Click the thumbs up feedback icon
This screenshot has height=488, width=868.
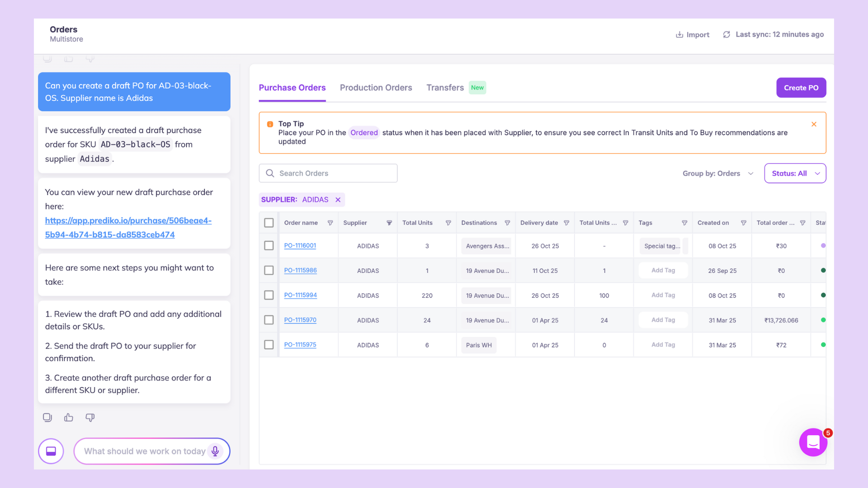pyautogui.click(x=69, y=418)
